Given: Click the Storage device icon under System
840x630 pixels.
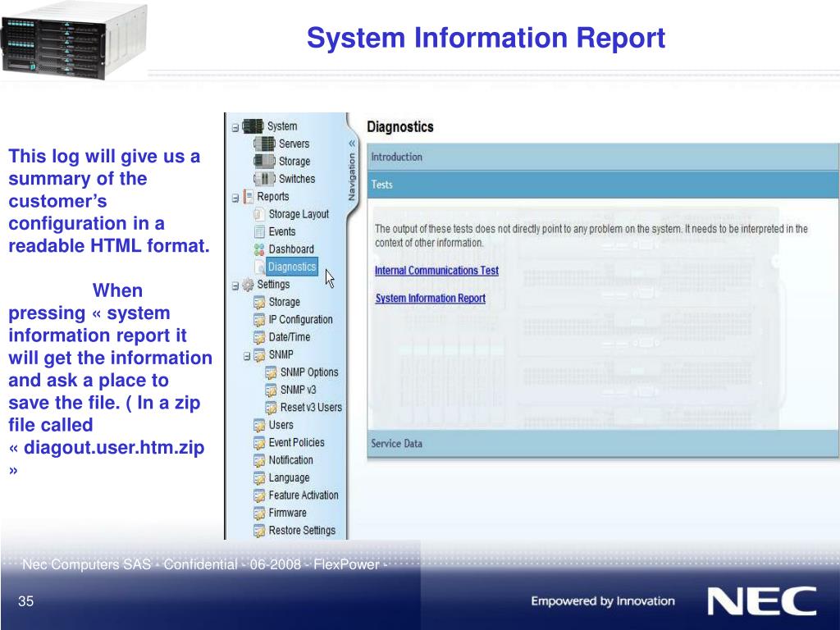Looking at the screenshot, I should (265, 162).
